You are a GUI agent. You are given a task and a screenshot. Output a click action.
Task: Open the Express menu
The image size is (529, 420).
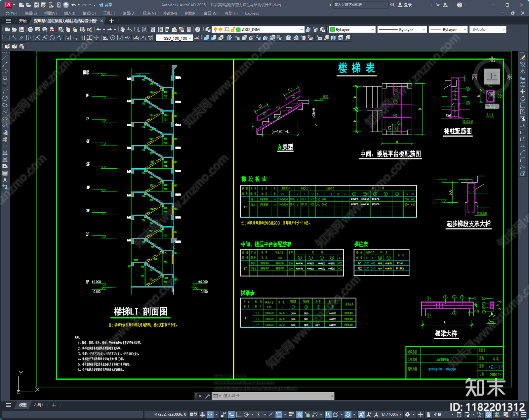point(252,13)
